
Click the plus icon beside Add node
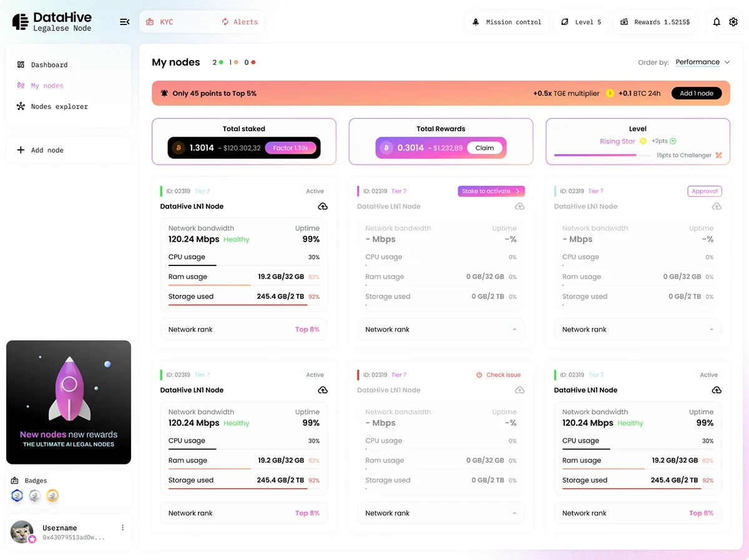pos(21,150)
